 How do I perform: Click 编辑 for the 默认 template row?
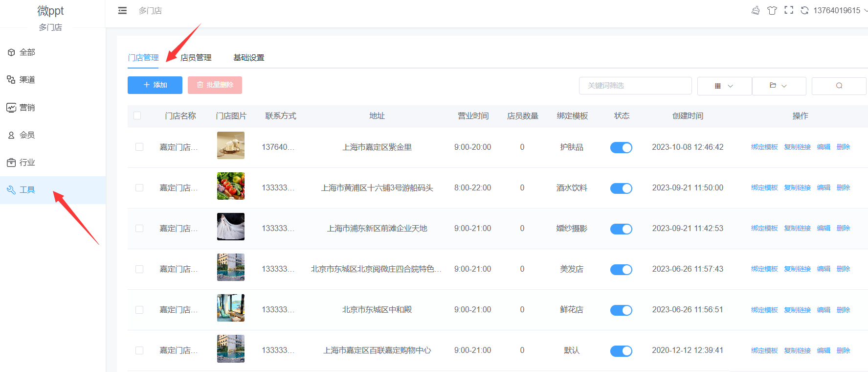click(823, 350)
